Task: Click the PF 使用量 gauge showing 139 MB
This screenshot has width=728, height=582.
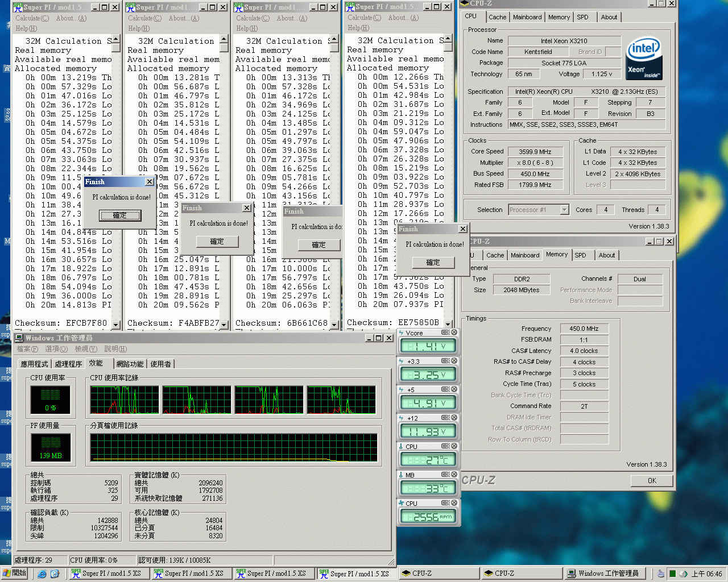Action: pyautogui.click(x=50, y=448)
